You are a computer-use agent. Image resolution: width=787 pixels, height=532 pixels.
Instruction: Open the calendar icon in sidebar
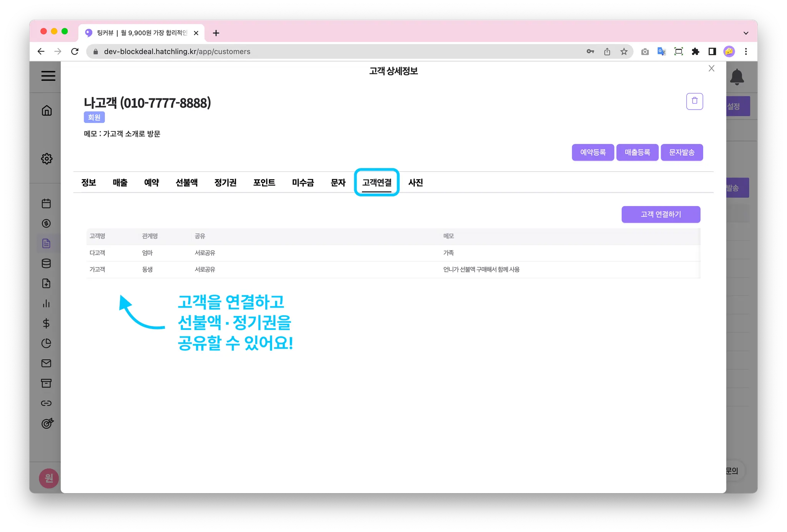point(46,203)
